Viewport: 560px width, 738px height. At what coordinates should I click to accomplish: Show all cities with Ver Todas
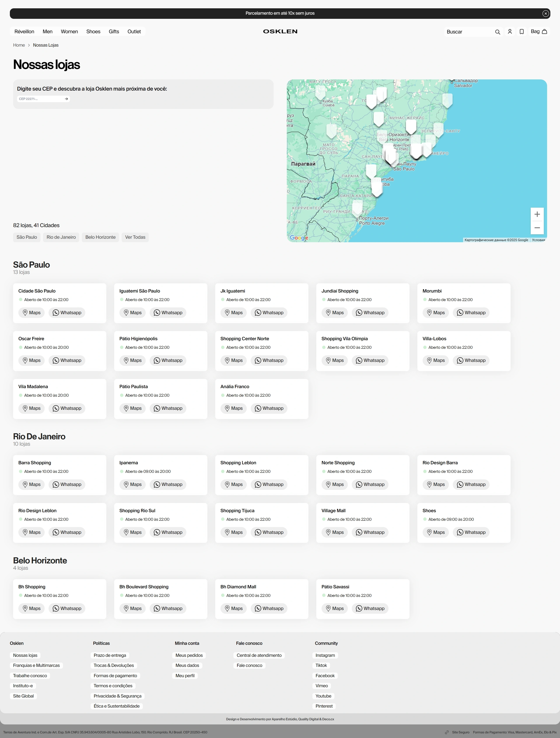coord(135,237)
